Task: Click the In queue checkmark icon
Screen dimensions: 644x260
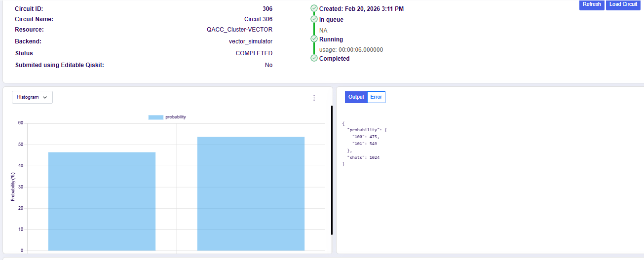Action: (314, 19)
